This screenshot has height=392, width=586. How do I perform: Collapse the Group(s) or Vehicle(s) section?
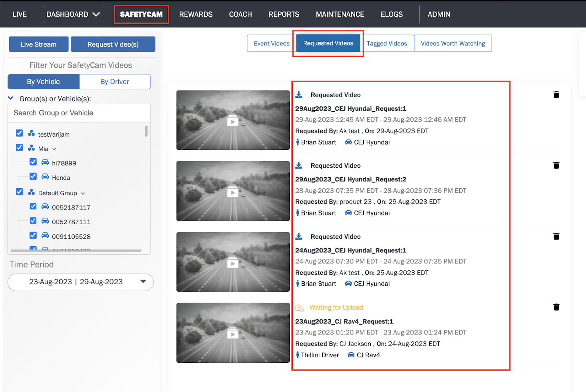(x=11, y=98)
